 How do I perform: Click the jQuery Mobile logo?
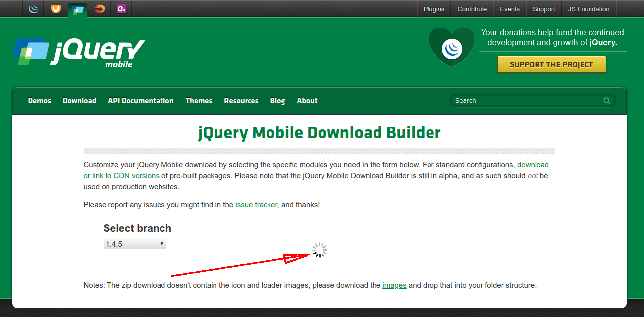[x=79, y=52]
